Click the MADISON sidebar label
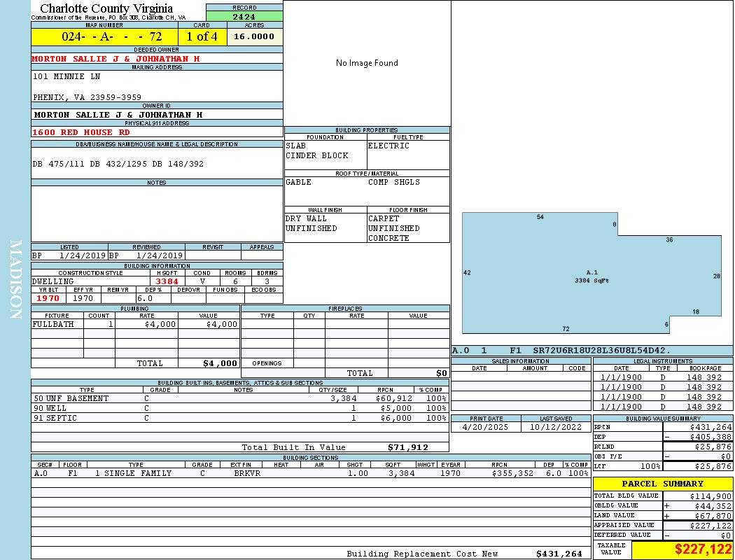This screenshot has width=735, height=560. [15, 280]
